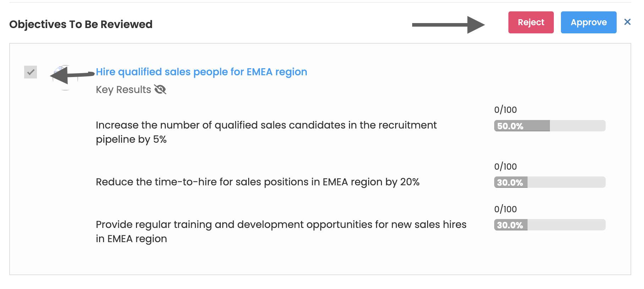This screenshot has height=289, width=644.
Task: Toggle the checkbox beside the EMEA hiring objective
Action: tap(31, 72)
